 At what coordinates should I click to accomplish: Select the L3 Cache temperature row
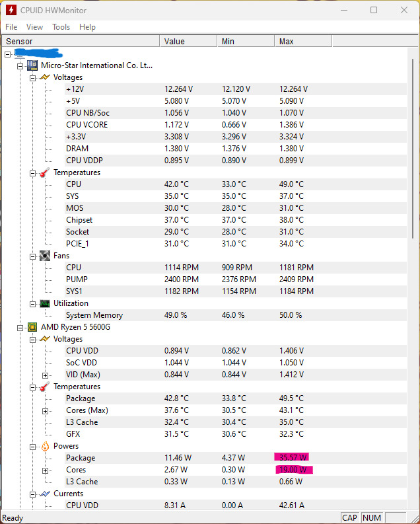(236, 422)
